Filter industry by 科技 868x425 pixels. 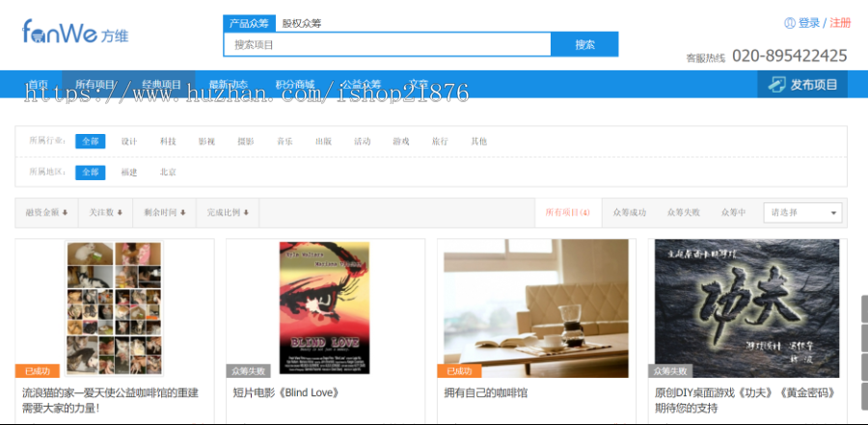pyautogui.click(x=168, y=141)
